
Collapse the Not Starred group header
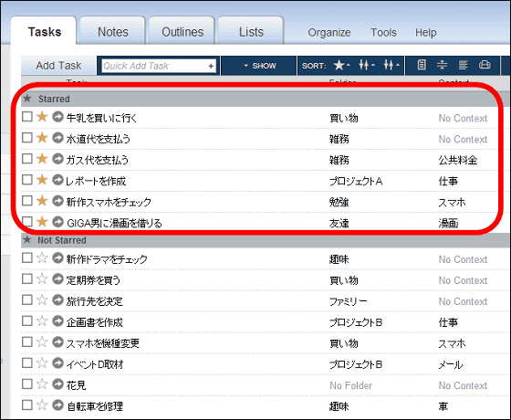(x=266, y=240)
